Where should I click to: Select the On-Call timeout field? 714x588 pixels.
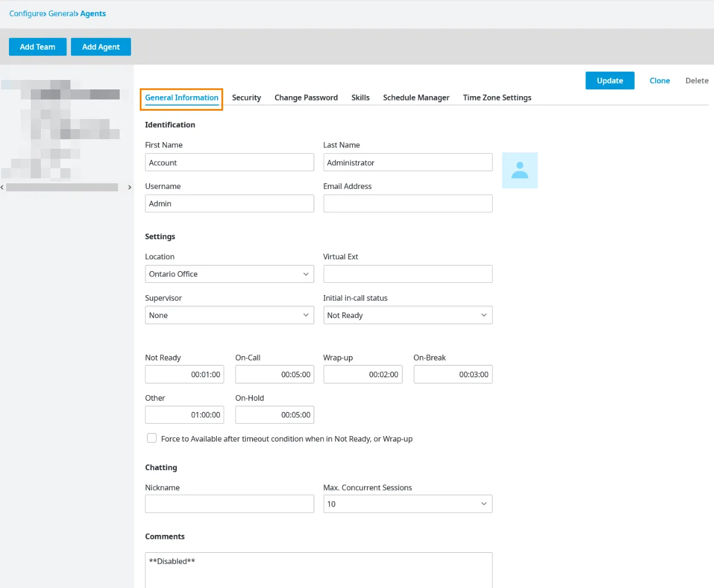tap(275, 374)
